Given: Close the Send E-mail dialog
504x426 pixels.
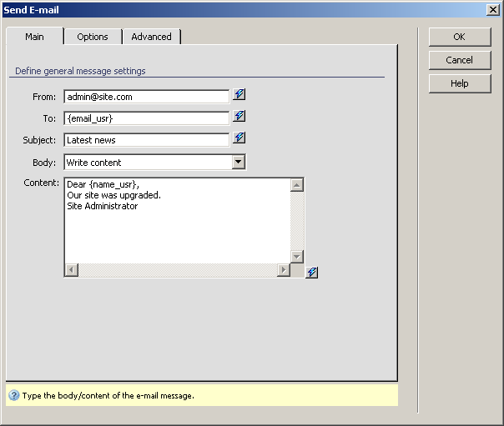Looking at the screenshot, I should pyautogui.click(x=492, y=8).
